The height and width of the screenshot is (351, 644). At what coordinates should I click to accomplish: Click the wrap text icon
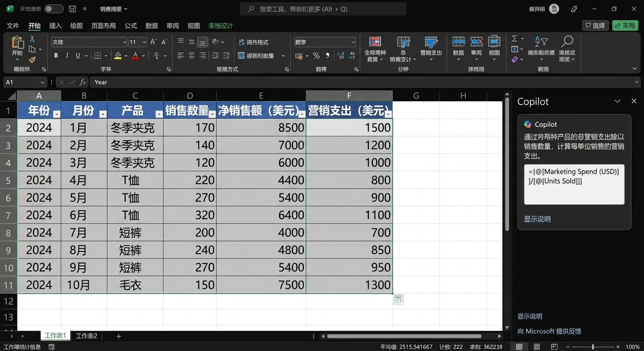242,42
